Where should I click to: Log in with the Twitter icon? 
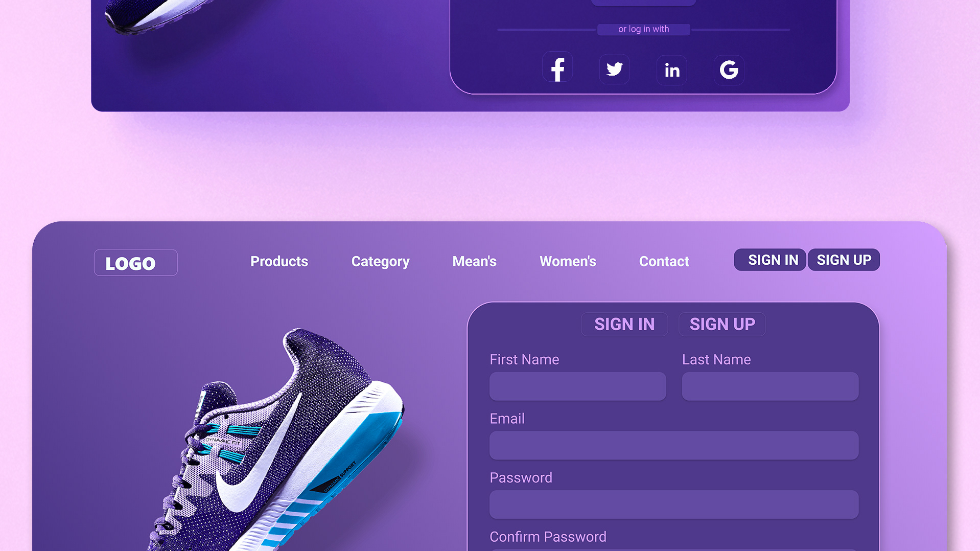pyautogui.click(x=615, y=69)
